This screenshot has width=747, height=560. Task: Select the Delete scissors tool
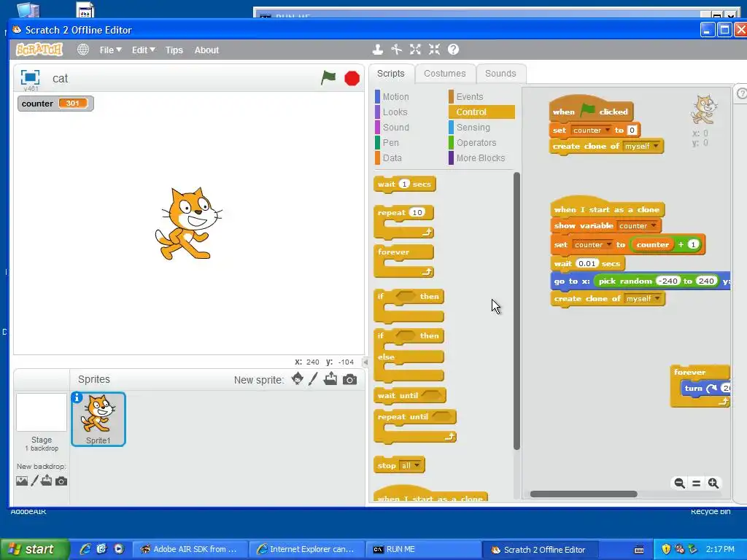[396, 49]
